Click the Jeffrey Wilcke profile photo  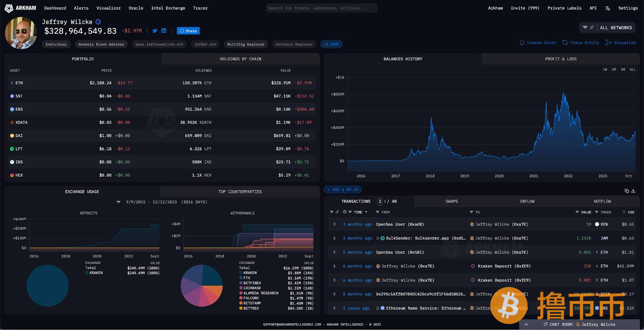pyautogui.click(x=21, y=33)
